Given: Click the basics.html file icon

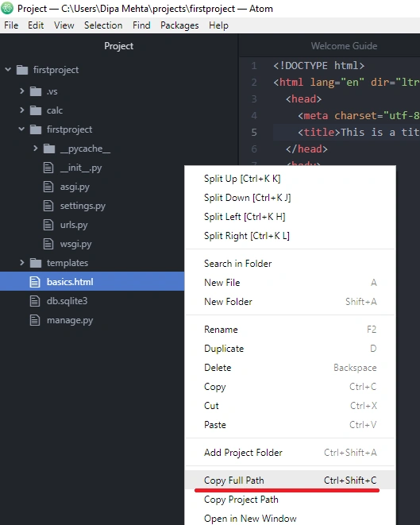Looking at the screenshot, I should coord(35,282).
